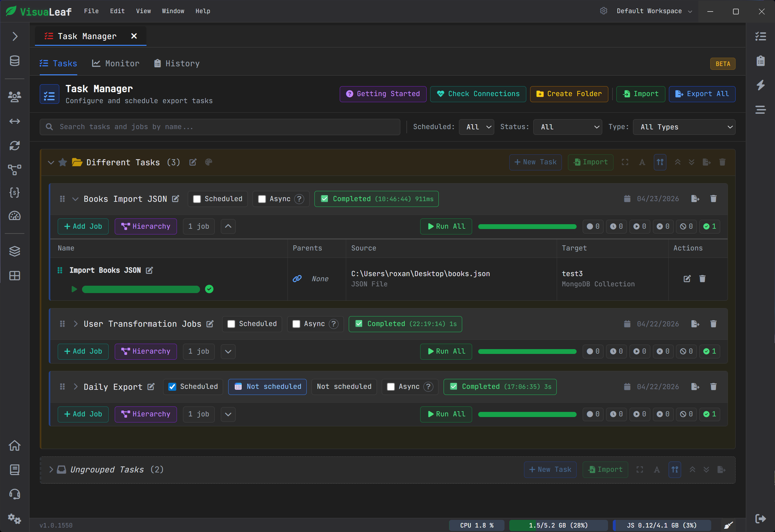Switch to the History tab

click(177, 63)
